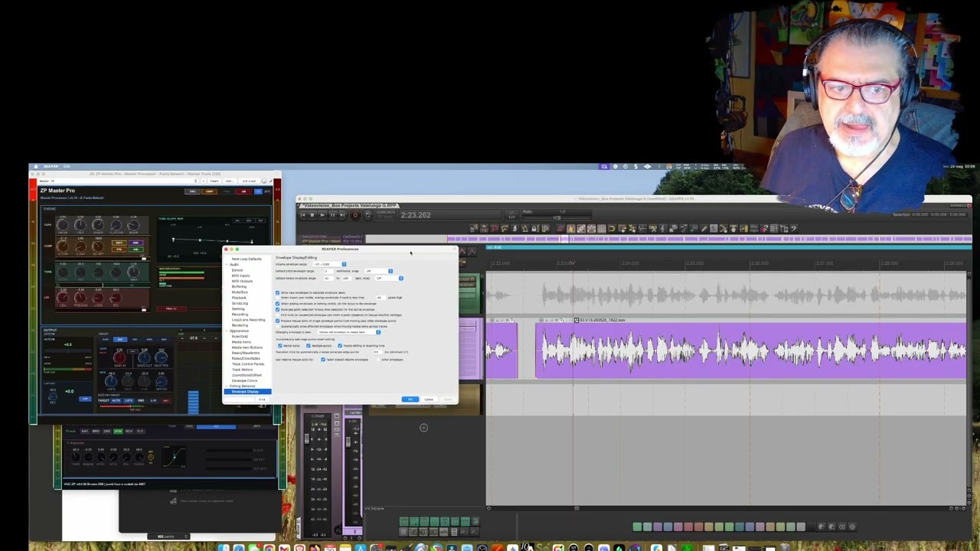Open the Changing envelope in lane dropdown
The width and height of the screenshot is (980, 551).
click(x=349, y=332)
